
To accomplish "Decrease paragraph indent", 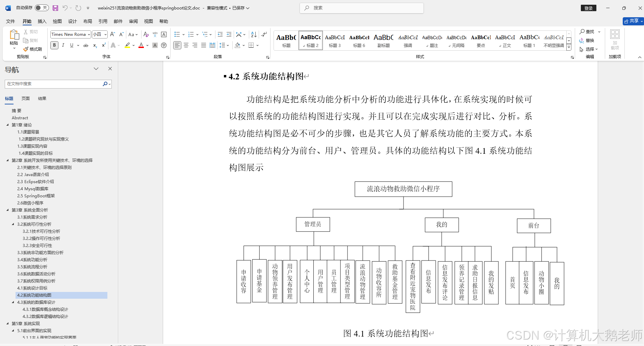I will click(220, 34).
